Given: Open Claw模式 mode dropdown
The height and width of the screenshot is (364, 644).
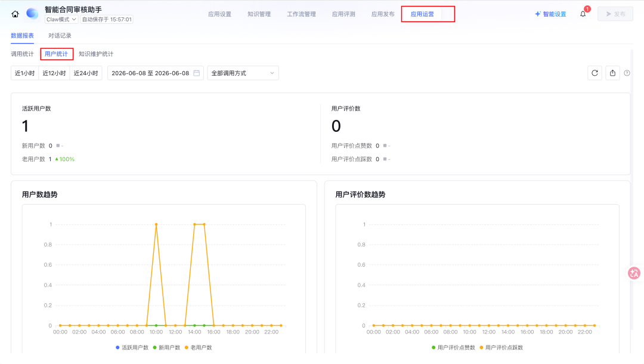Looking at the screenshot, I should coord(61,19).
